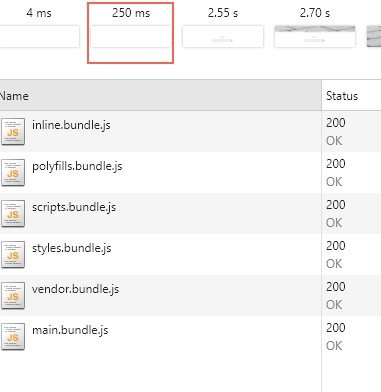Click the JS icon for main.bundle.js
This screenshot has height=392, width=381.
click(x=13, y=337)
